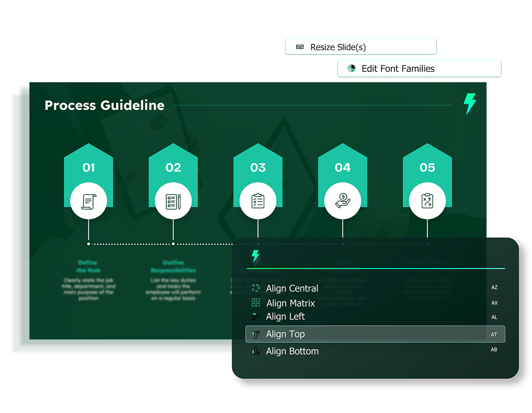The width and height of the screenshot is (532, 413).
Task: Choose the Align Top menu entry
Action: click(x=375, y=334)
